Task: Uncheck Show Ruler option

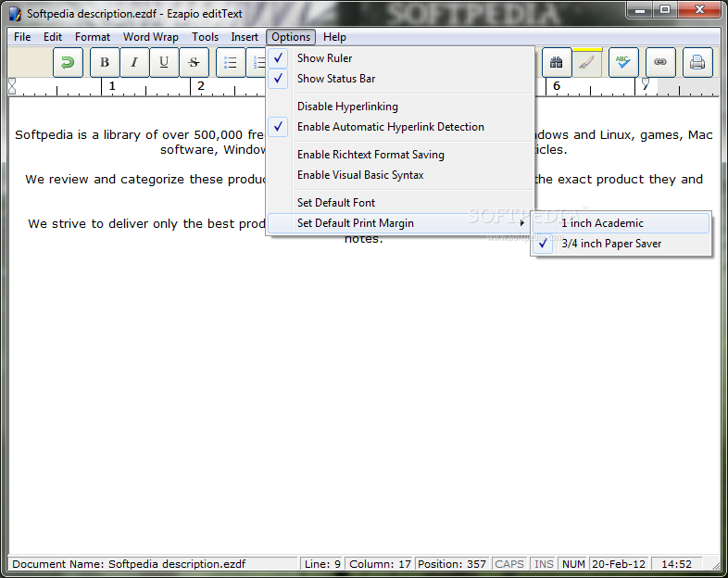Action: (x=400, y=58)
